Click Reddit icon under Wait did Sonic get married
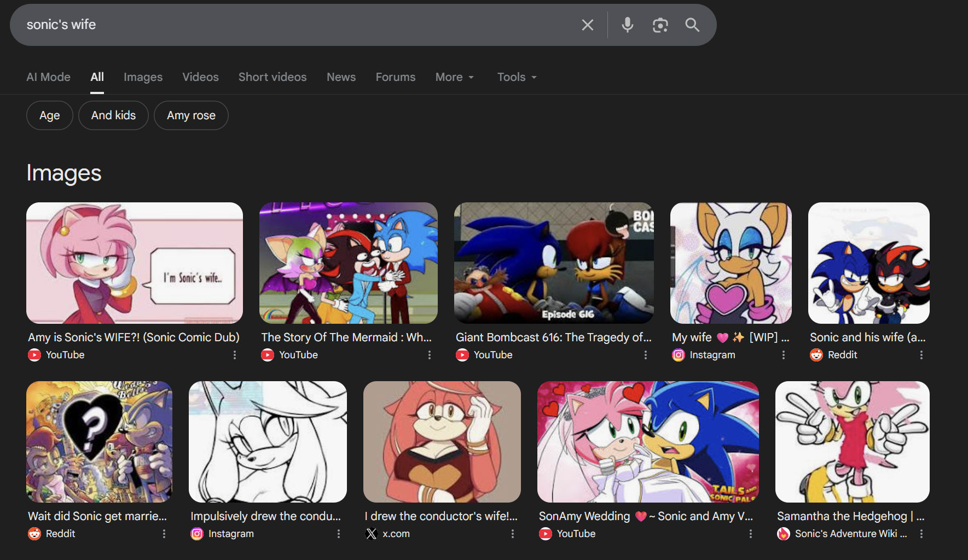Image resolution: width=968 pixels, height=560 pixels. coord(34,534)
